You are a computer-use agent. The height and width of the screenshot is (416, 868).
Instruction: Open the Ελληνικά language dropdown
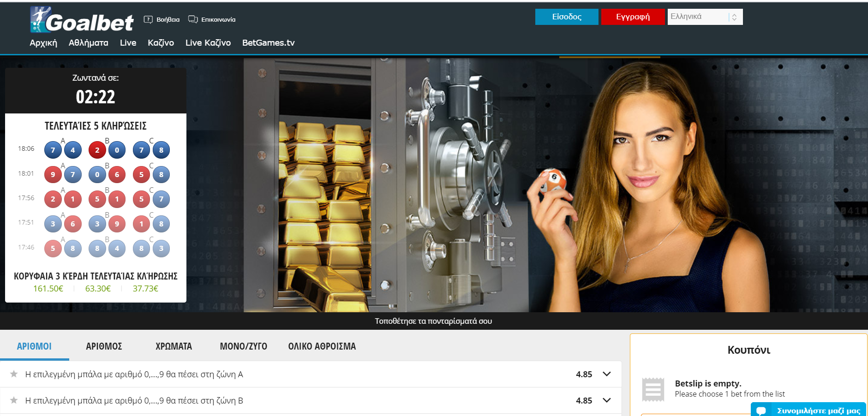coord(705,17)
